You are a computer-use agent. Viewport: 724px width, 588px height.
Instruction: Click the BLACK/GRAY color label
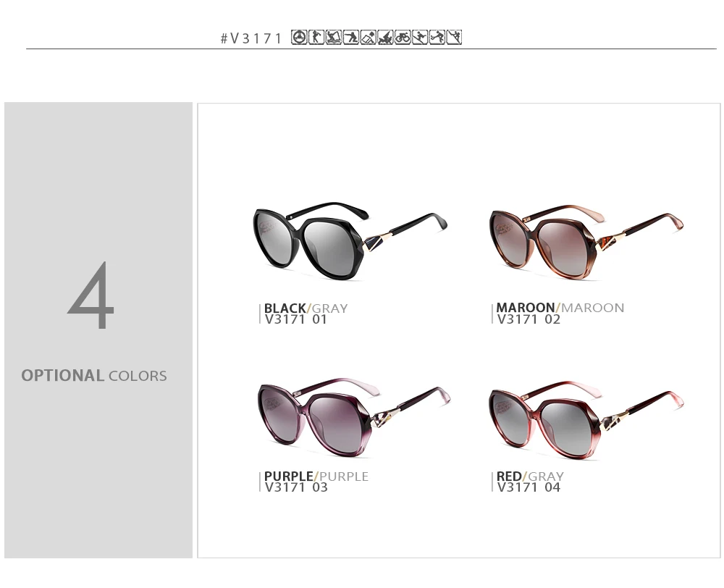tap(306, 308)
